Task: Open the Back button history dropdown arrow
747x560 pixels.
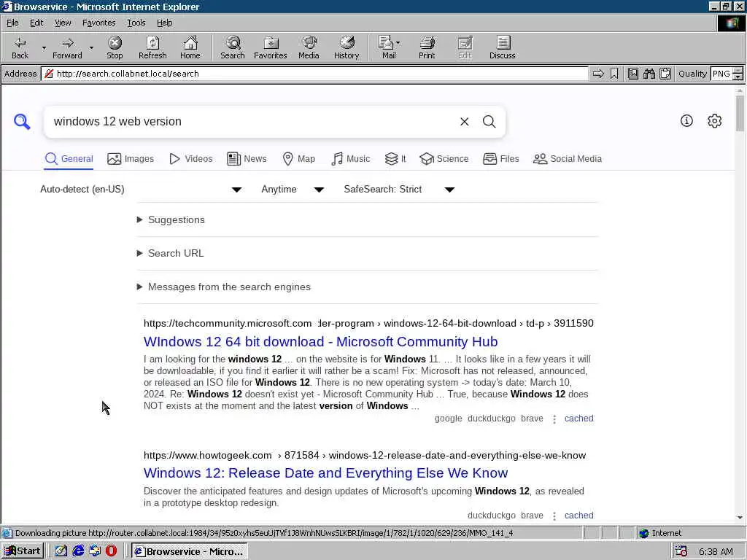Action: click(44, 47)
